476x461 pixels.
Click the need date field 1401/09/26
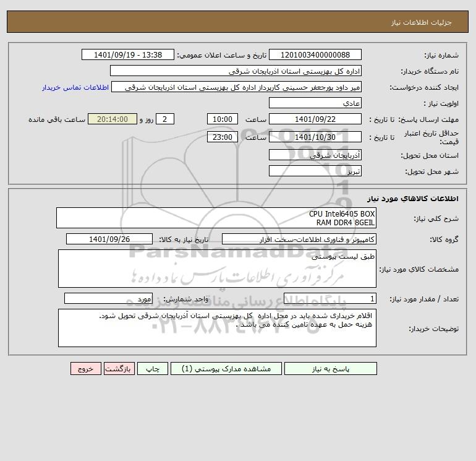pyautogui.click(x=109, y=239)
